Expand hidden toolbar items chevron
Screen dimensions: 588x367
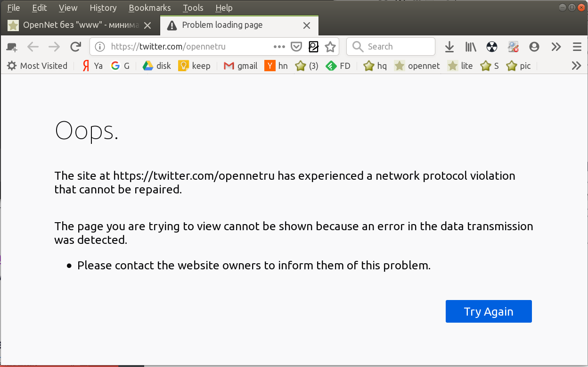point(556,47)
